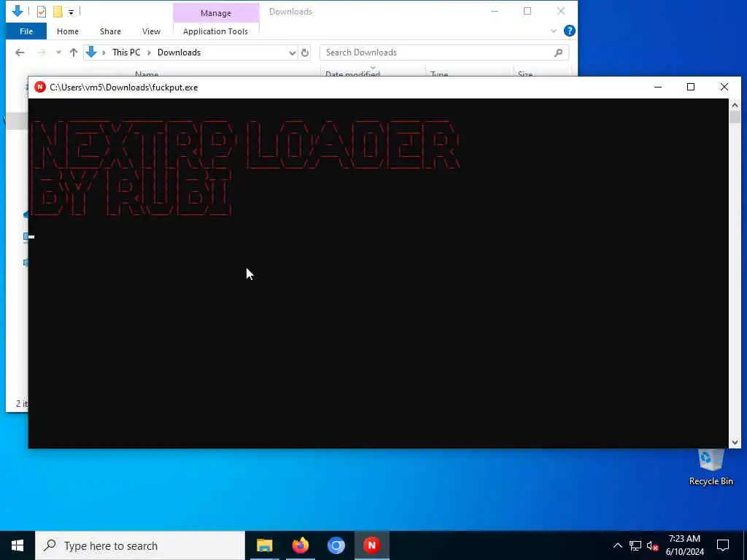Click the Downloads arrow icon in title bar
The image size is (747, 560).
coord(18,11)
